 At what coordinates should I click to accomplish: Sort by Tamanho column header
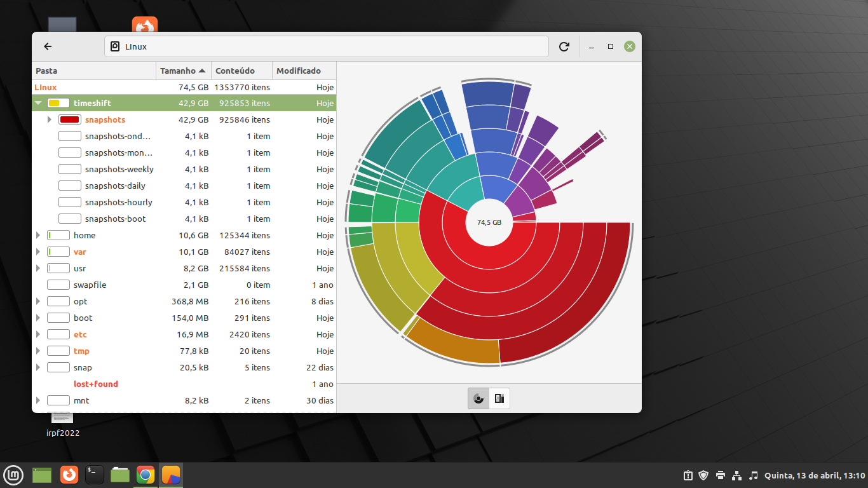(x=184, y=71)
